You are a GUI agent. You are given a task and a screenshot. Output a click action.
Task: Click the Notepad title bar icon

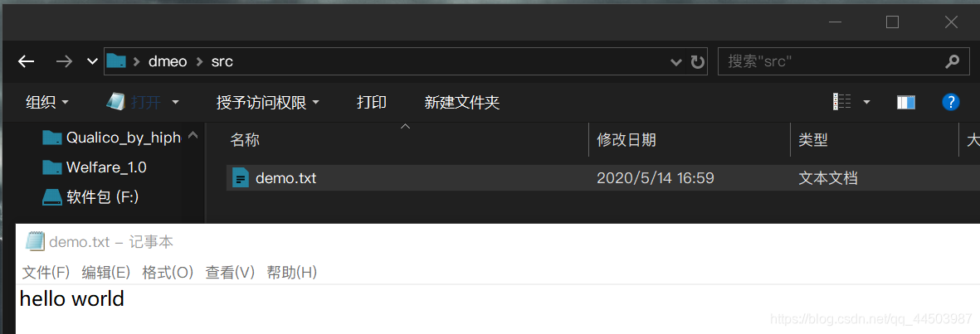pos(36,242)
